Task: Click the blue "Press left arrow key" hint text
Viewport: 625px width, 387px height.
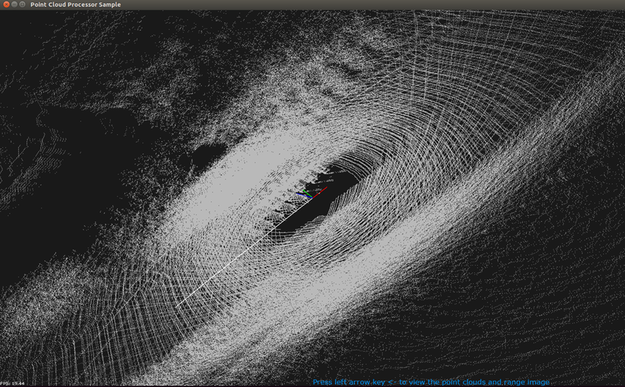Action: pos(431,382)
